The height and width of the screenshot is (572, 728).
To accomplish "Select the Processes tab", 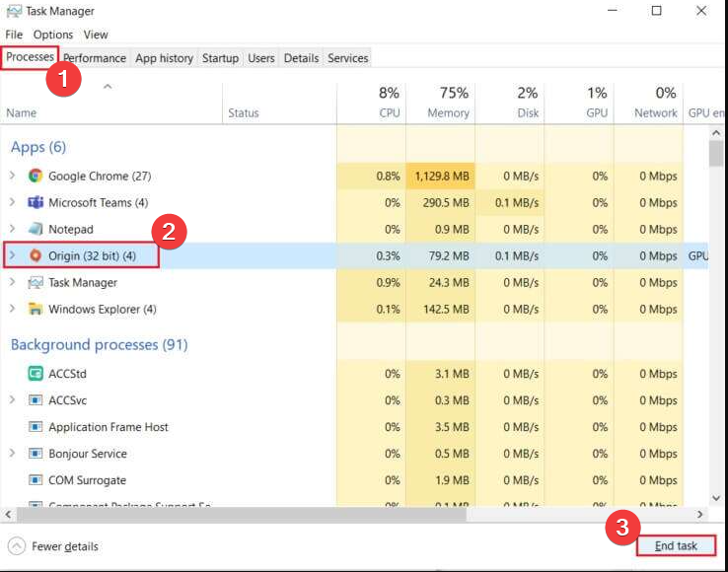I will [x=30, y=57].
